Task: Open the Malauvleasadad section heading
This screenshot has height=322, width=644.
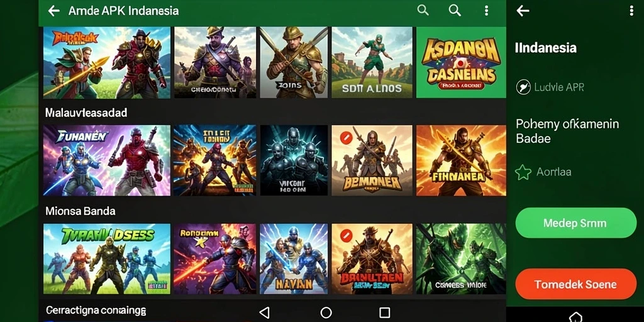Action: 86,113
